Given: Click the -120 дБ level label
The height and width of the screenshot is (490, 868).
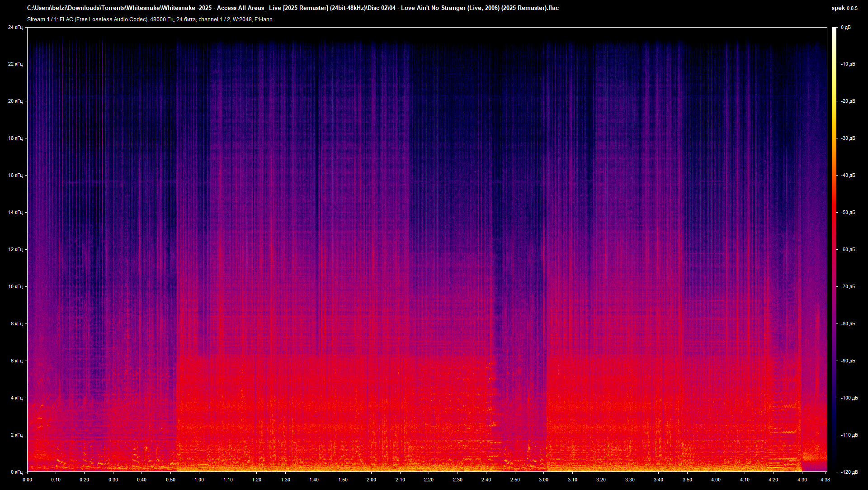Looking at the screenshot, I should (849, 472).
